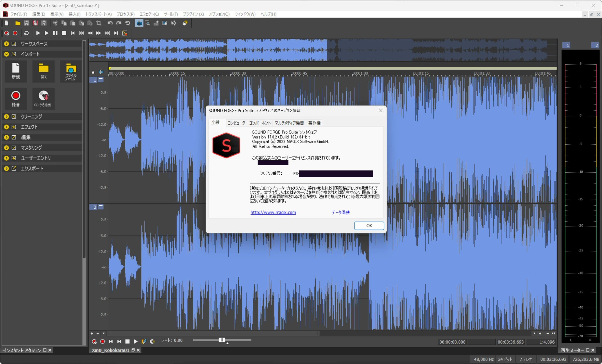Select the Pencil envelope tool in toolbar
This screenshot has height=364, width=602.
point(156,23)
